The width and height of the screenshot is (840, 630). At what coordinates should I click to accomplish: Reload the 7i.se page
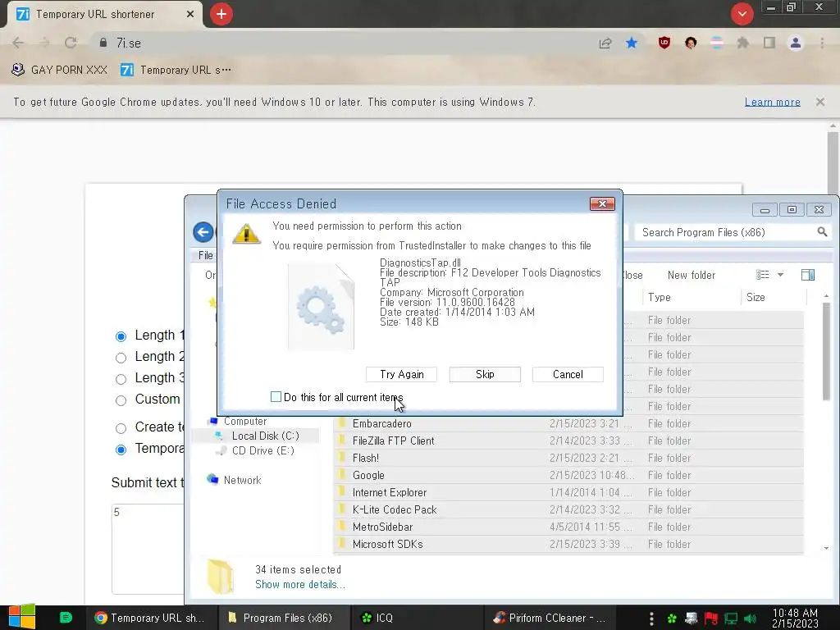pos(71,43)
